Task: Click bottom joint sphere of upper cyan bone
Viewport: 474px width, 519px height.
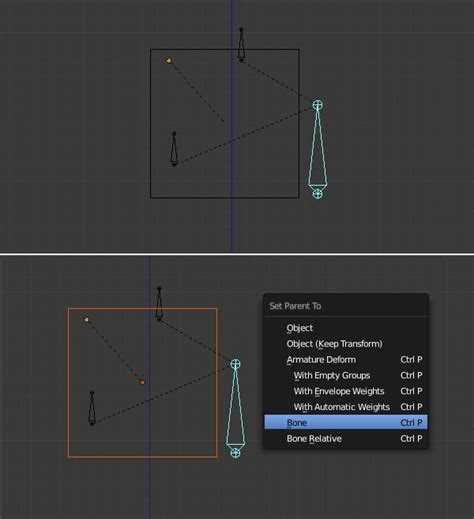Action: tap(317, 193)
